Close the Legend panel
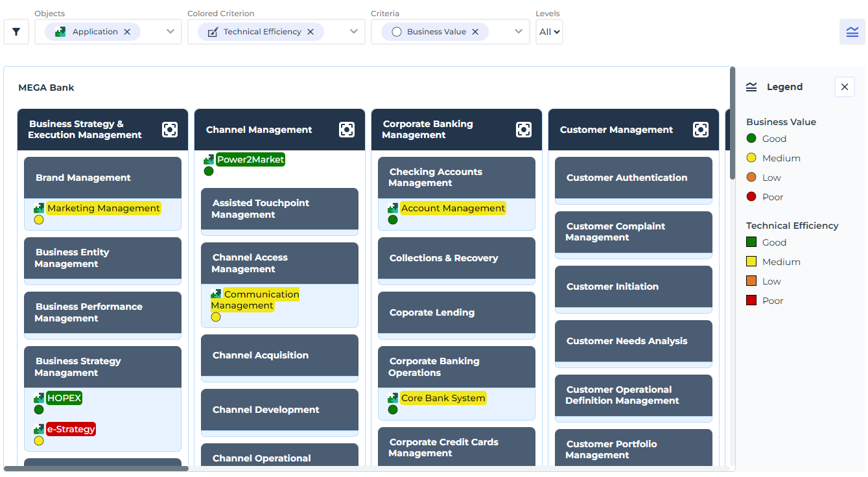868x477 pixels. point(844,87)
